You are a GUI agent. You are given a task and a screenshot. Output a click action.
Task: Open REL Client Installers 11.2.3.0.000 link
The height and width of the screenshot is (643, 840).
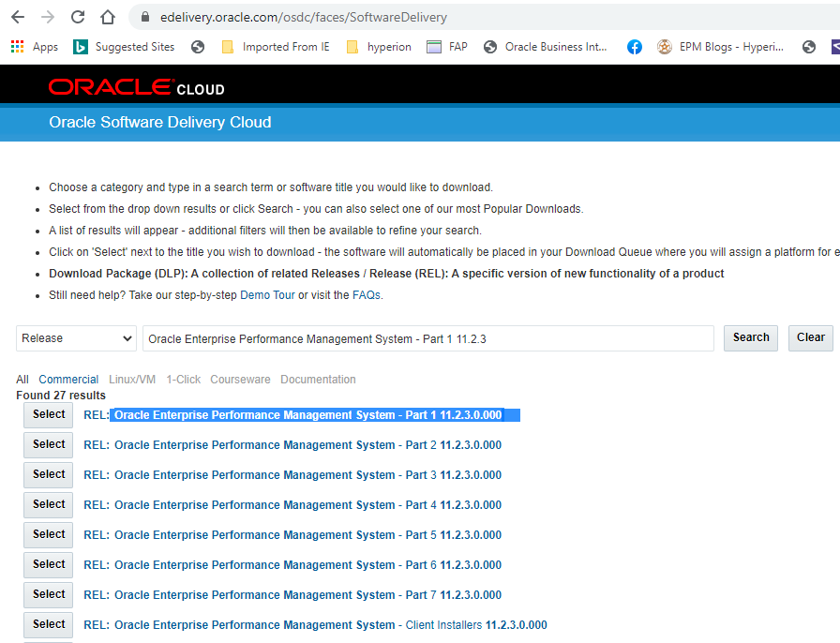(316, 625)
